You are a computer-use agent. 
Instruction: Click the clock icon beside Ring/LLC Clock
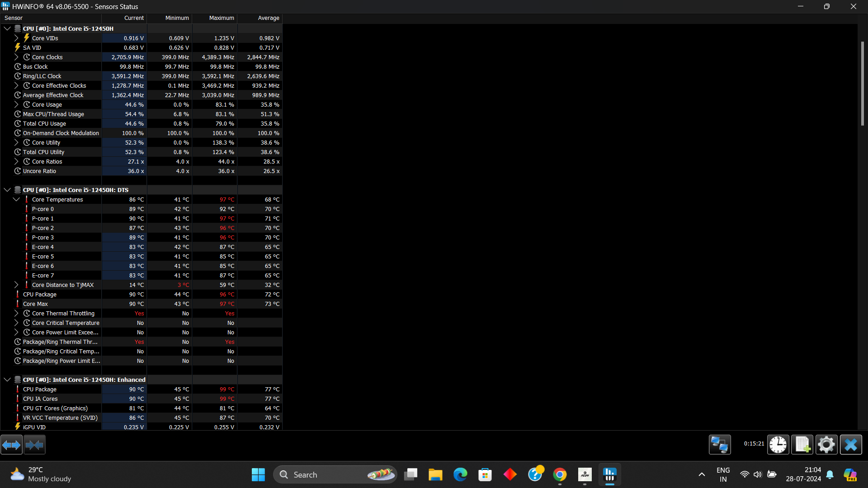click(18, 76)
